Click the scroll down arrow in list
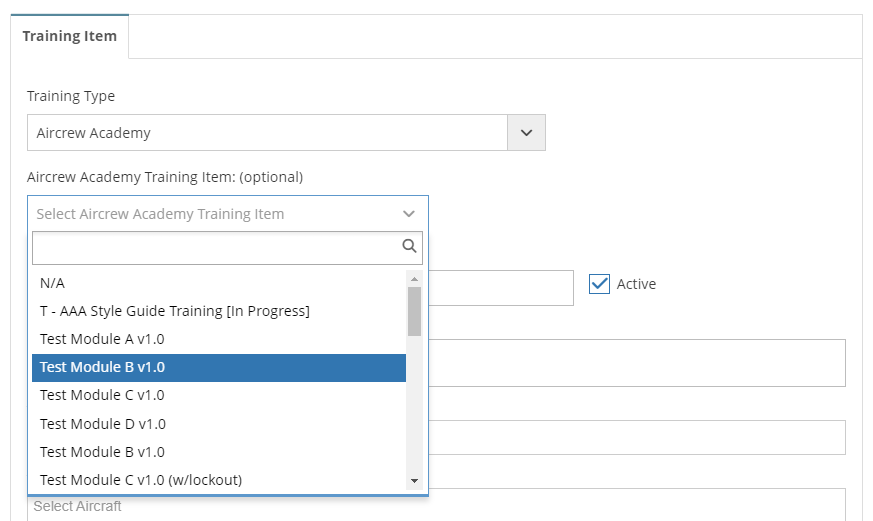This screenshot has width=873, height=521. click(x=414, y=480)
